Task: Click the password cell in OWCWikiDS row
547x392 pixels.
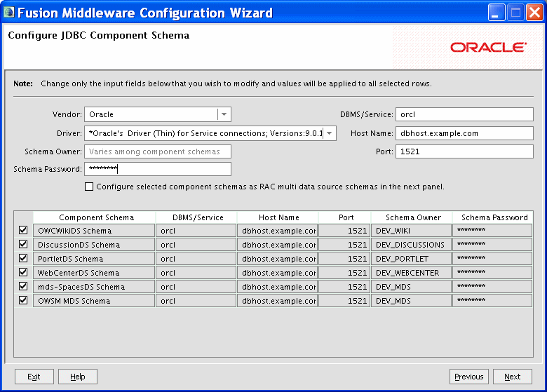Action: pos(492,231)
